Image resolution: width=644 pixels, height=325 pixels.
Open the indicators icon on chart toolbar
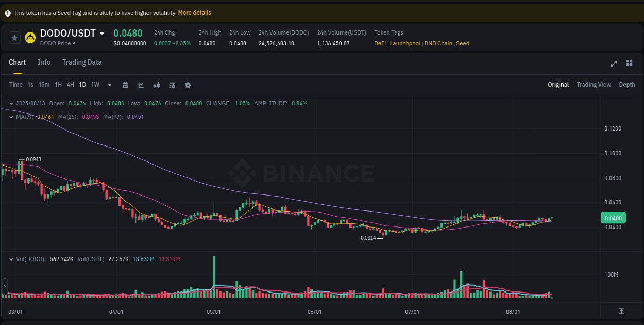coord(157,85)
